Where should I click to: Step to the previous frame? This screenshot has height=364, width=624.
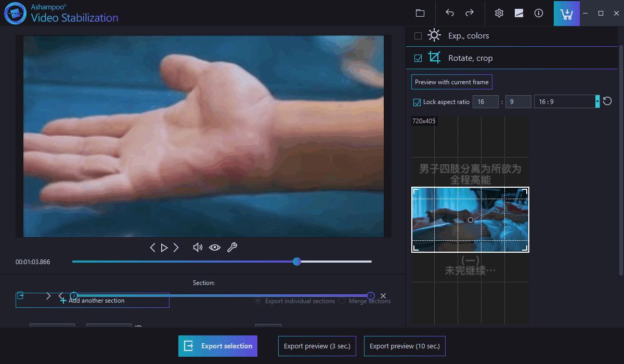[152, 248]
